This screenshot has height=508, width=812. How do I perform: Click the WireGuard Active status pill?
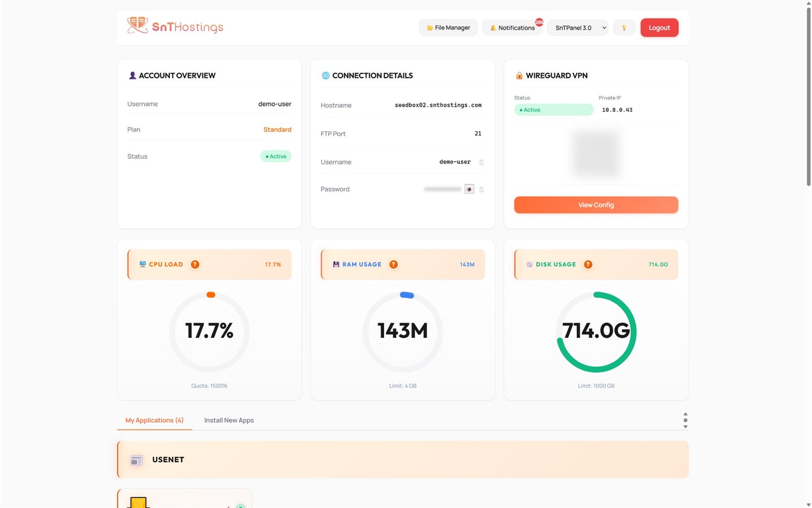[554, 110]
